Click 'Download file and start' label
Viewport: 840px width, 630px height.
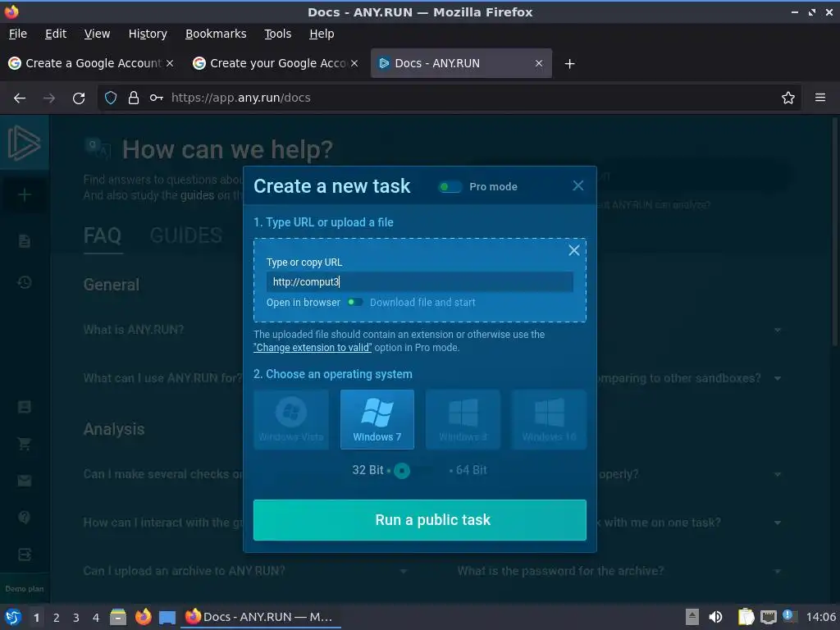[422, 302]
